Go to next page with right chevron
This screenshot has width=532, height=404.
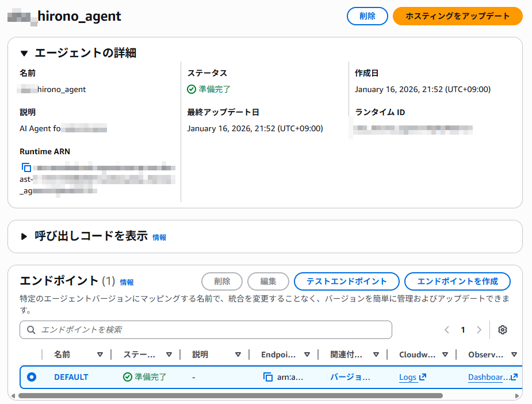(x=479, y=330)
